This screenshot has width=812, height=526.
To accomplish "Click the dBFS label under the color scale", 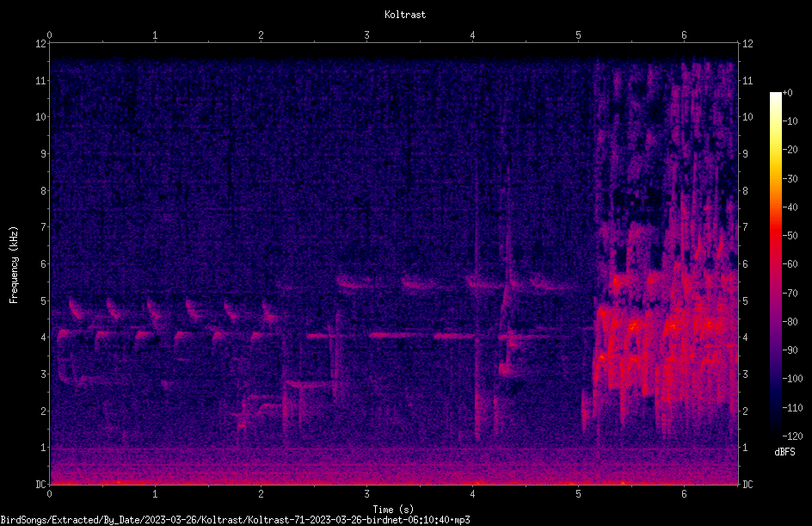I will tap(784, 452).
